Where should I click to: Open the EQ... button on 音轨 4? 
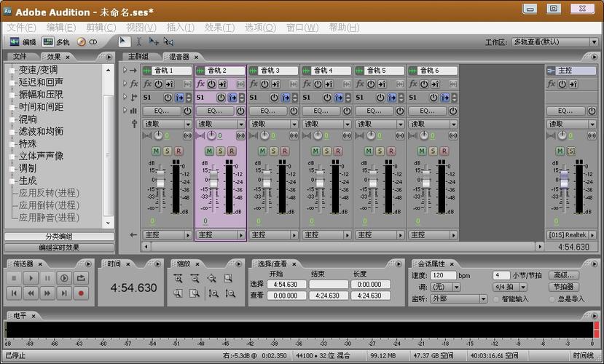coord(321,111)
